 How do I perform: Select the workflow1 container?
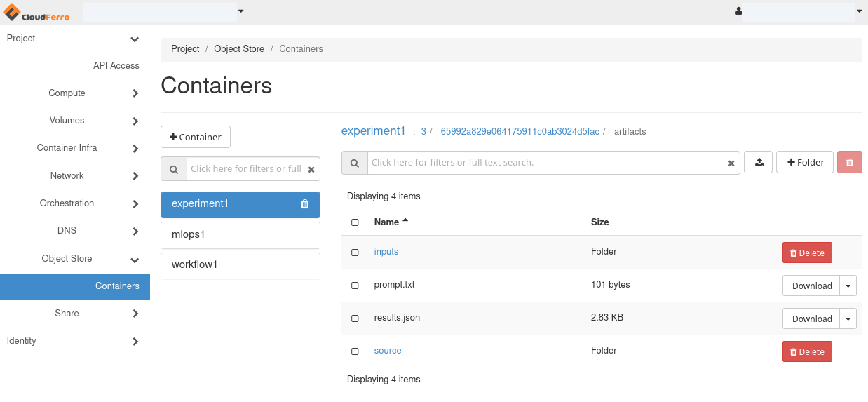tap(240, 266)
